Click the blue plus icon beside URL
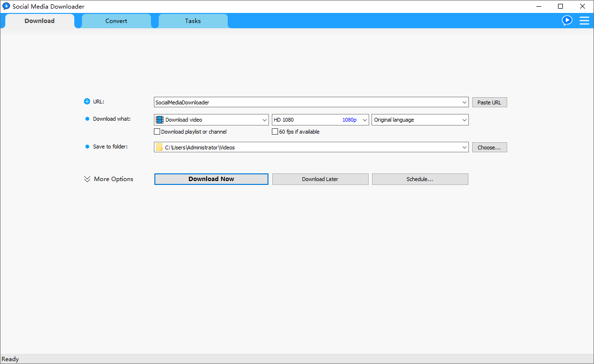The height and width of the screenshot is (364, 594). tap(87, 102)
